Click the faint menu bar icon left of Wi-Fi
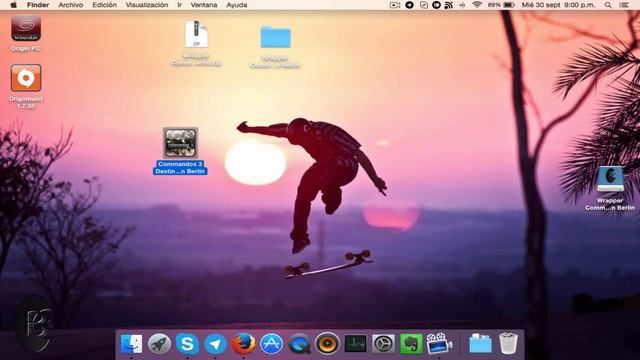Viewport: 640px width, 360px height. coord(462,5)
